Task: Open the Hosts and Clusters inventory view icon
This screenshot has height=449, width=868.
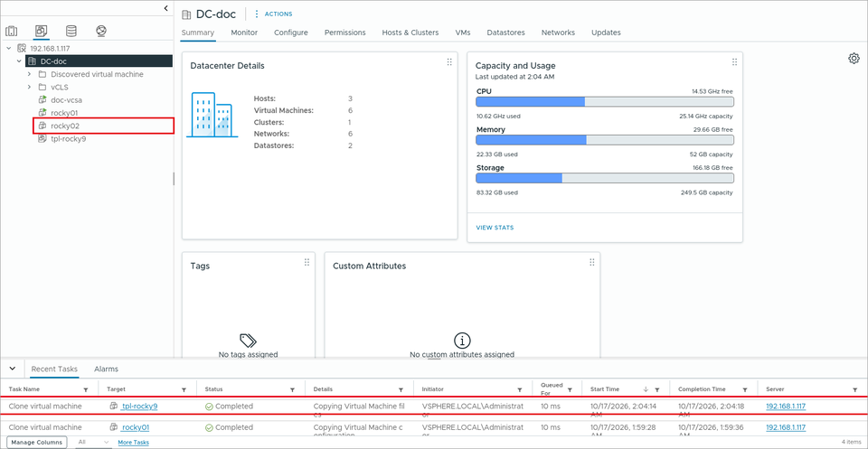Action: pyautogui.click(x=12, y=31)
